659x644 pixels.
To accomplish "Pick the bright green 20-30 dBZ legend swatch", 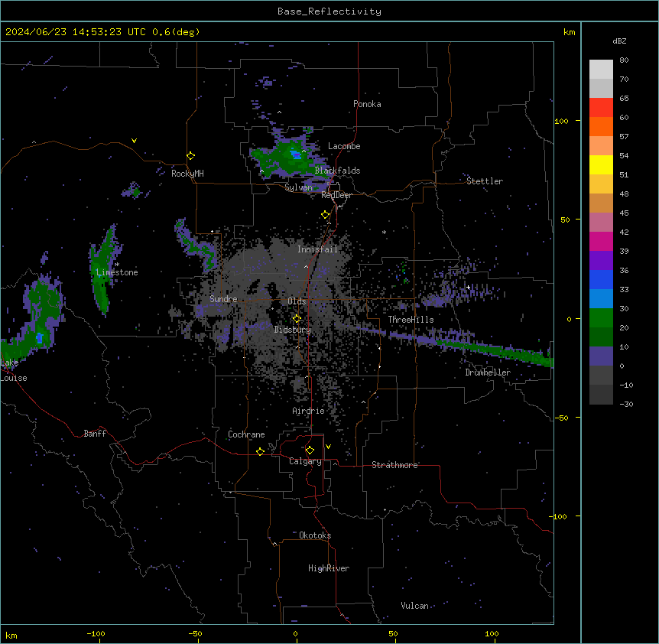I will (x=601, y=318).
